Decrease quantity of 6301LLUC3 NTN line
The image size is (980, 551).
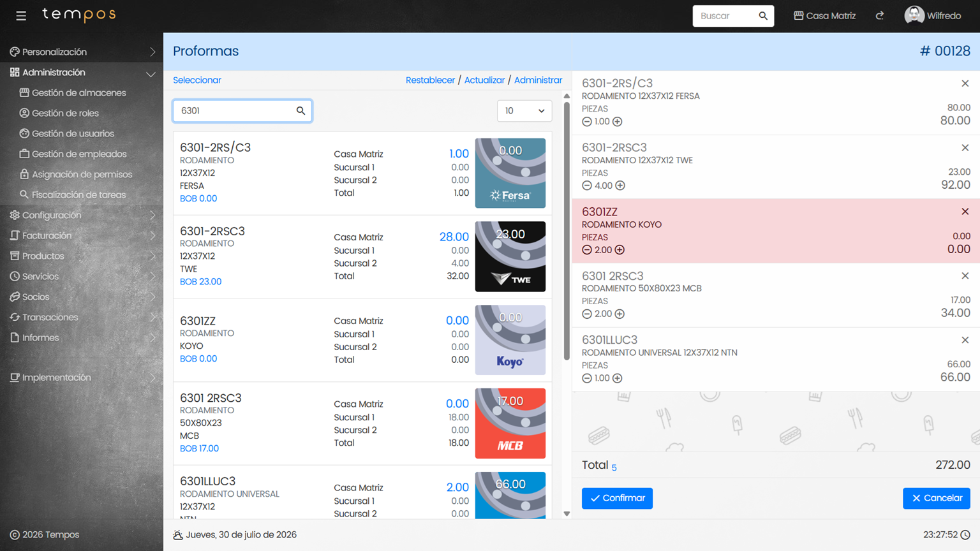[587, 378]
